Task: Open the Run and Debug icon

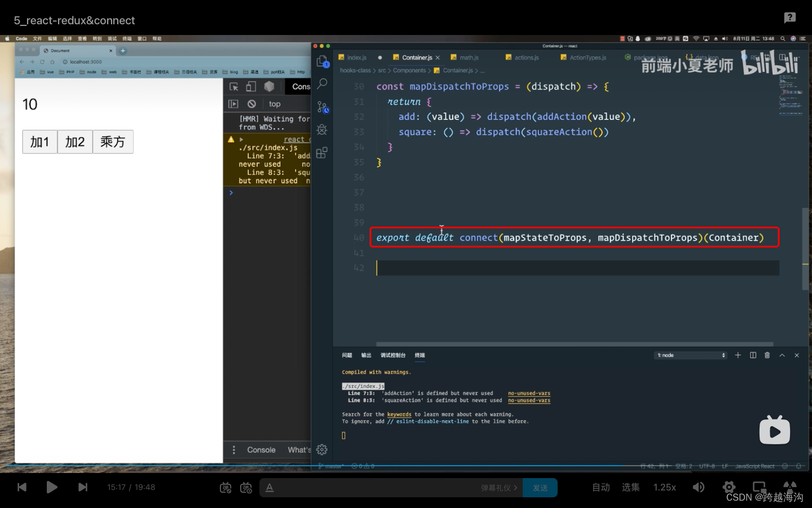Action: (x=322, y=130)
